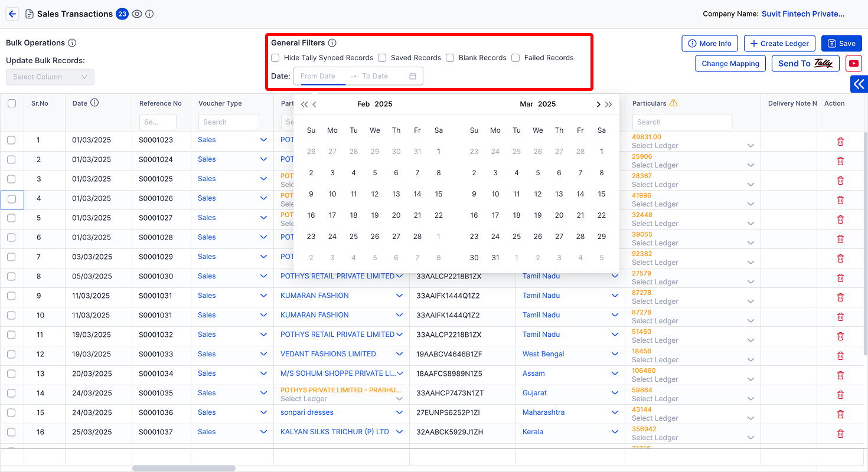Image resolution: width=868 pixels, height=472 pixels.
Task: Mark the checkbox for row S0001037
Action: [11, 432]
